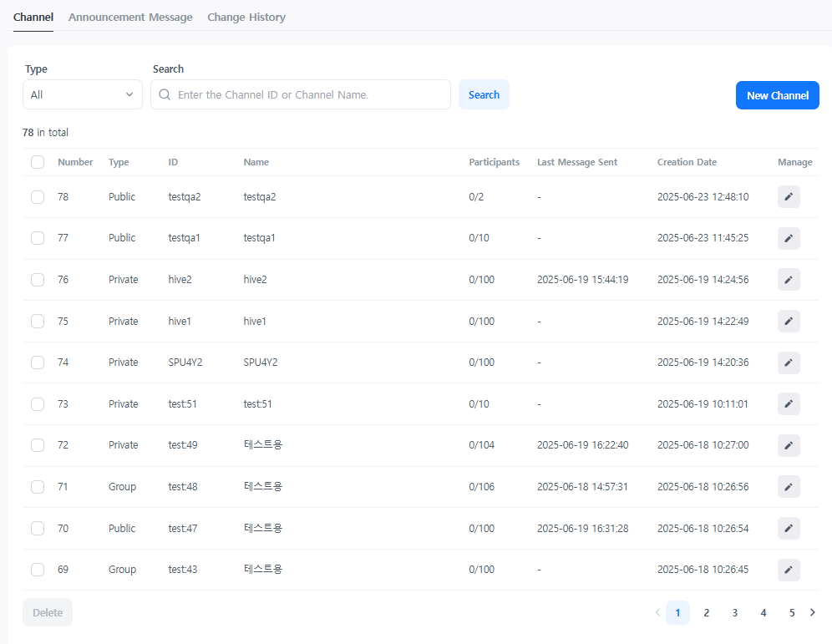Click the New Channel button
Viewport: 832px width, 644px height.
[777, 95]
